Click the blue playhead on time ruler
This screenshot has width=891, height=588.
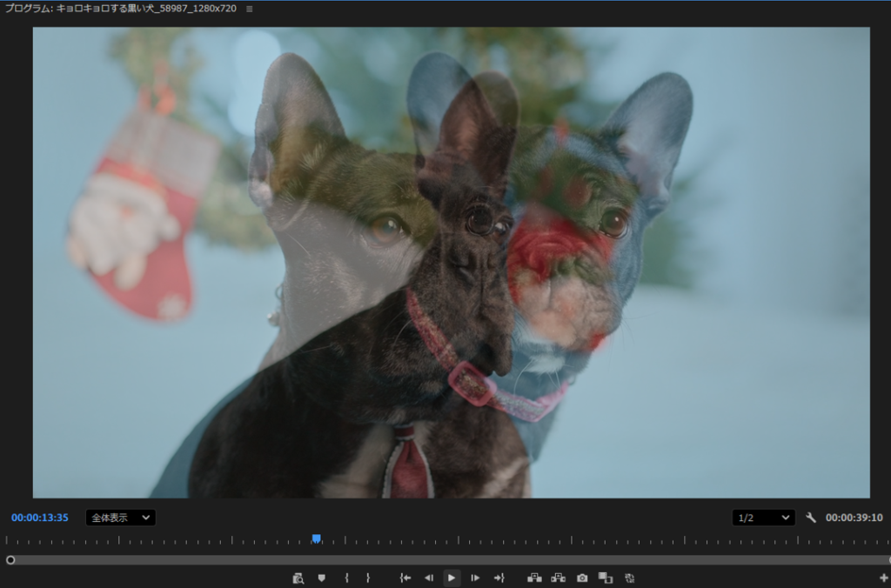click(x=317, y=539)
